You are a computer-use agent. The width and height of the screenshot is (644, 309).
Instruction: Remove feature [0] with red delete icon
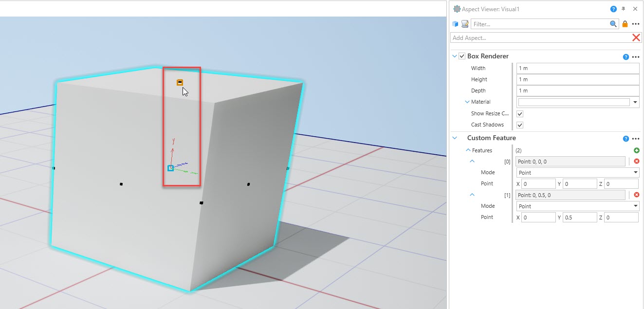pos(636,162)
